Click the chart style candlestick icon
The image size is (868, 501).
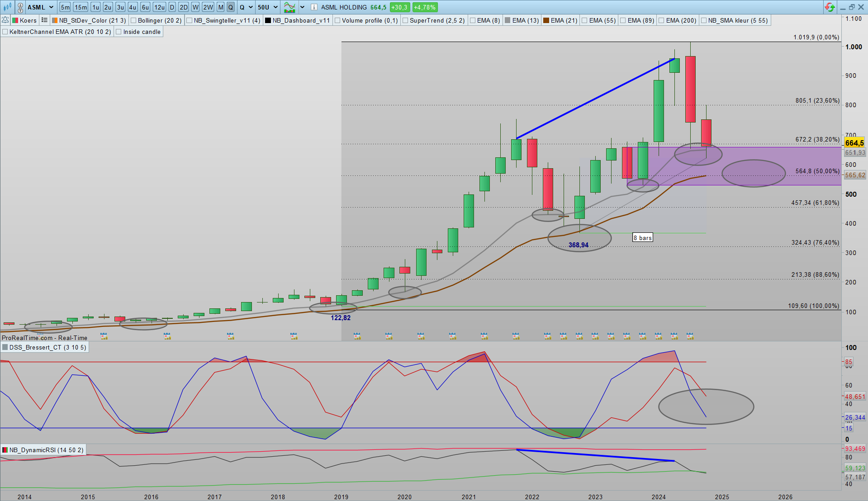8,7
